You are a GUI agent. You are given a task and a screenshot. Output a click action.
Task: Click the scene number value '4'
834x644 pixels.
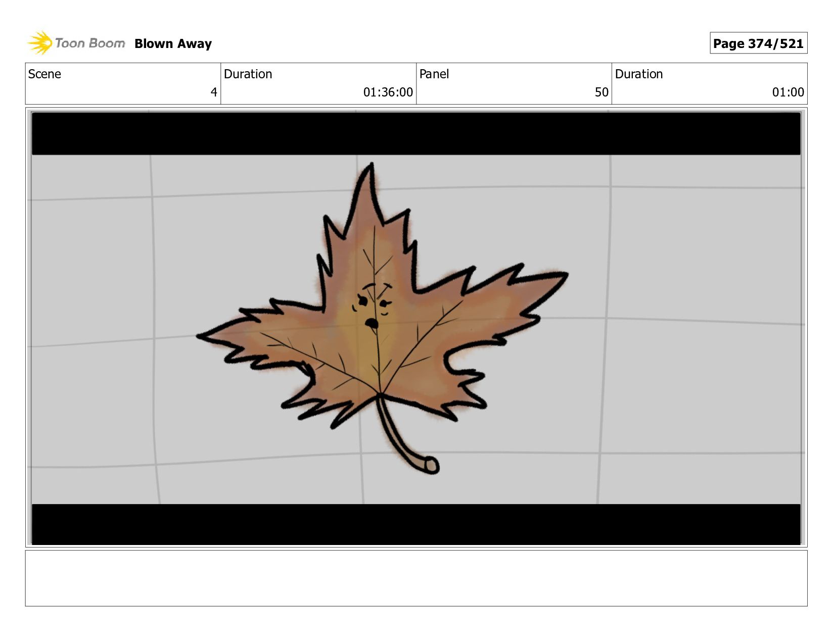[214, 92]
